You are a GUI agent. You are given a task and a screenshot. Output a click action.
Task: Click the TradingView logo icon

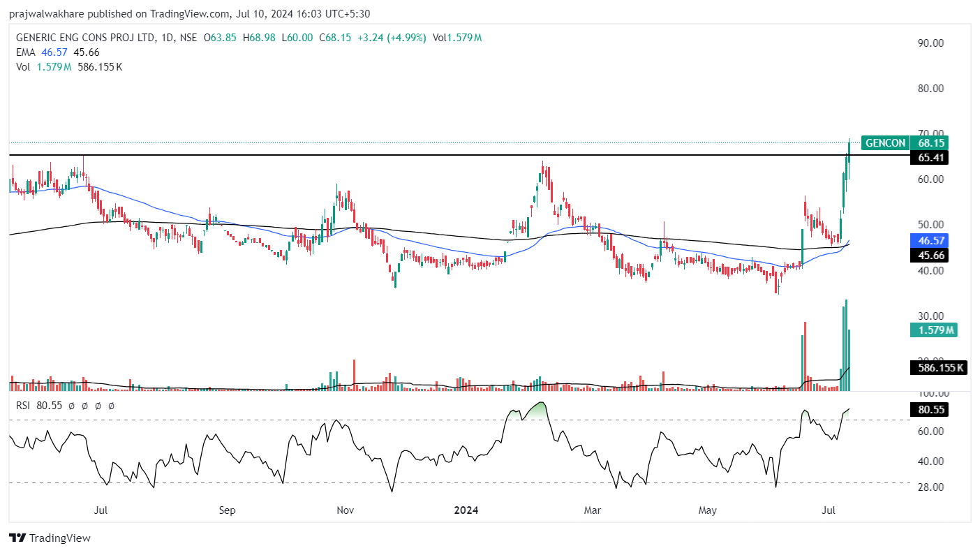17,538
